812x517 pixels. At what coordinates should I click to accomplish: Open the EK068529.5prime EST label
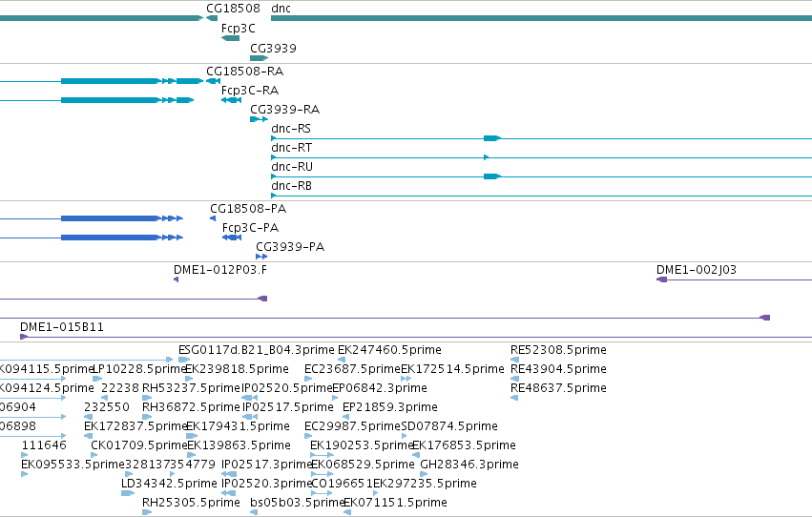(363, 465)
